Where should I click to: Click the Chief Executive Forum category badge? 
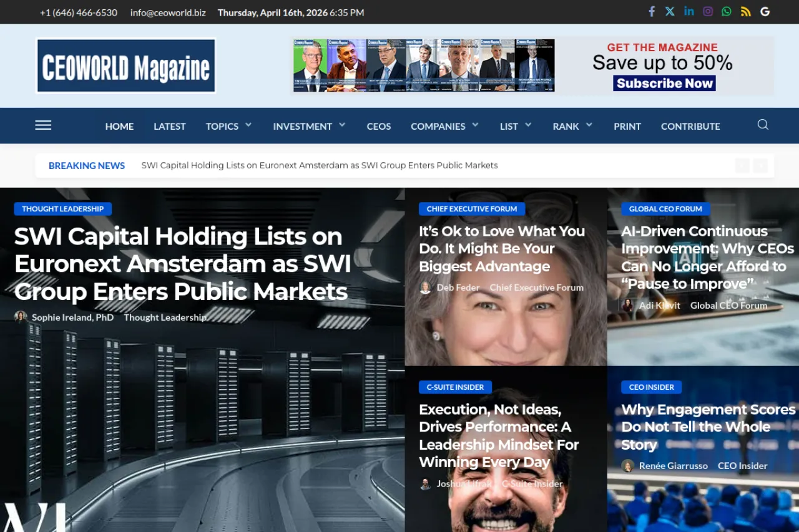coord(472,209)
